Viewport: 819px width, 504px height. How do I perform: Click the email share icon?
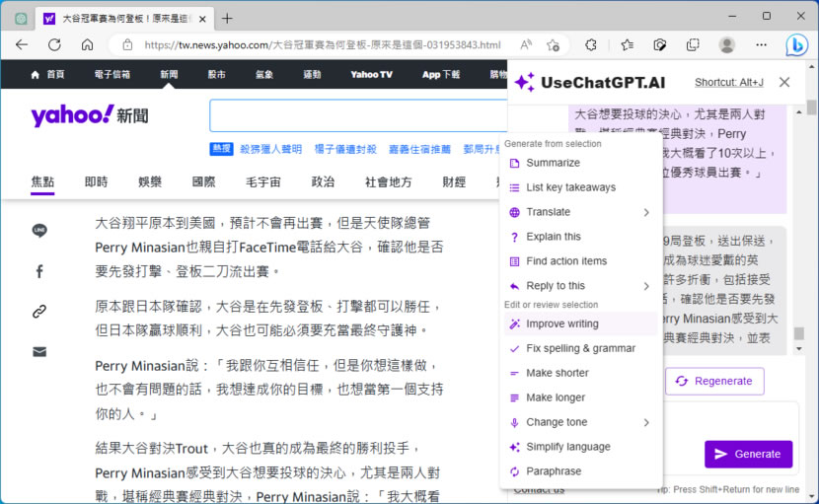[x=39, y=351]
